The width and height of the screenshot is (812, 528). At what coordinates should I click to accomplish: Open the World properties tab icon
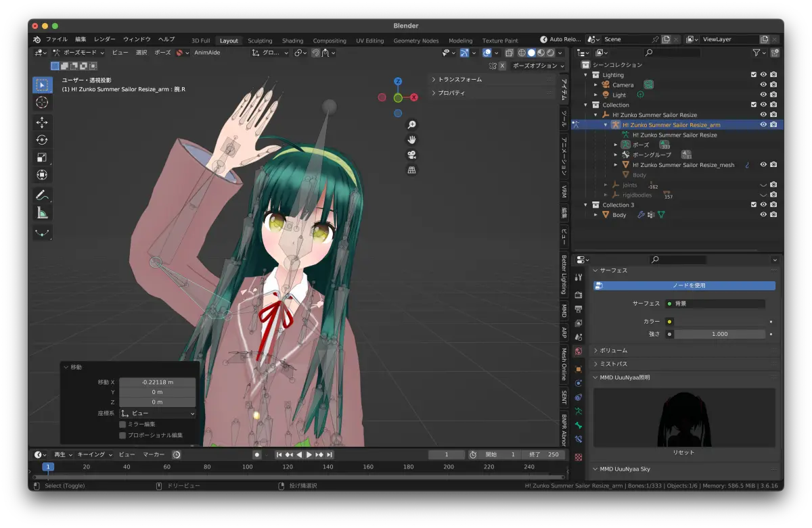(578, 352)
